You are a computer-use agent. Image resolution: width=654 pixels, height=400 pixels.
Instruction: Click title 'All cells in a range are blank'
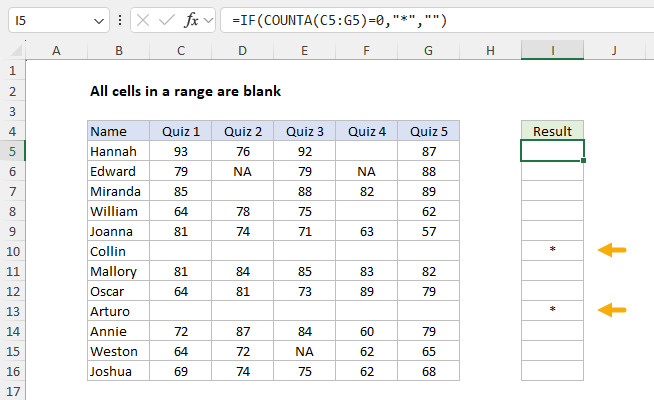(185, 91)
